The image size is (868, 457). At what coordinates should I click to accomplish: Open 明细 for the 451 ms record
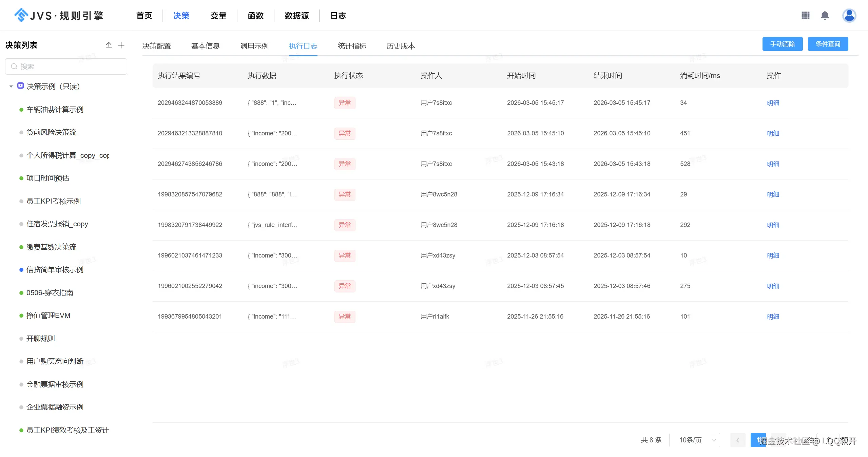pos(773,133)
